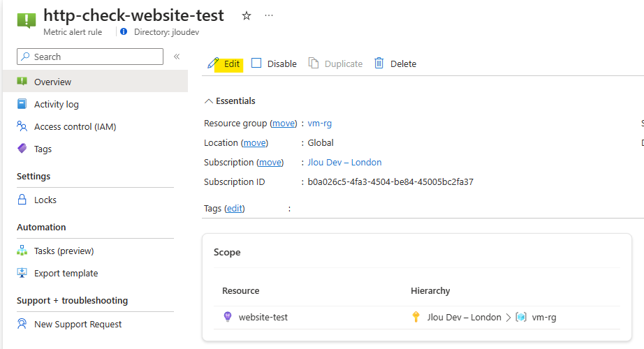The width and height of the screenshot is (644, 349).
Task: Click move link next to Resource group
Action: click(284, 123)
